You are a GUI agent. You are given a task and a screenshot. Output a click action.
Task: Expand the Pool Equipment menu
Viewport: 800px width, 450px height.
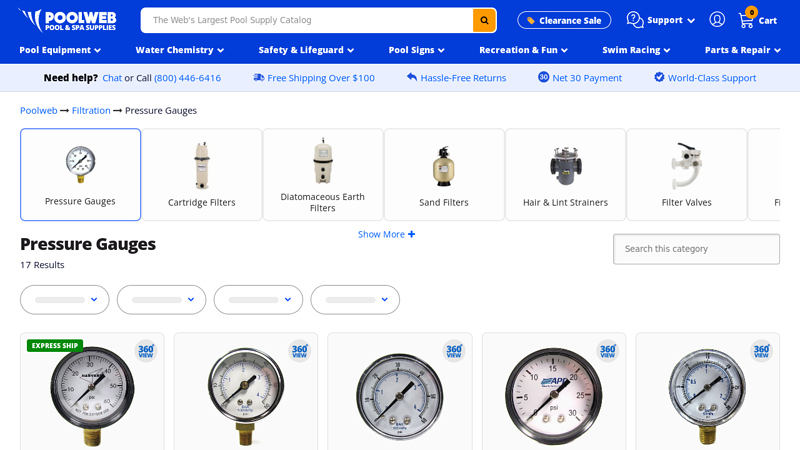[60, 50]
